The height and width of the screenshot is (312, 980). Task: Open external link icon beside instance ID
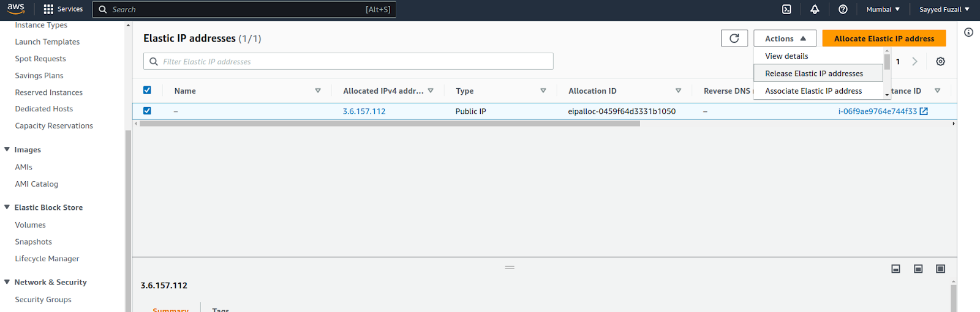point(924,111)
